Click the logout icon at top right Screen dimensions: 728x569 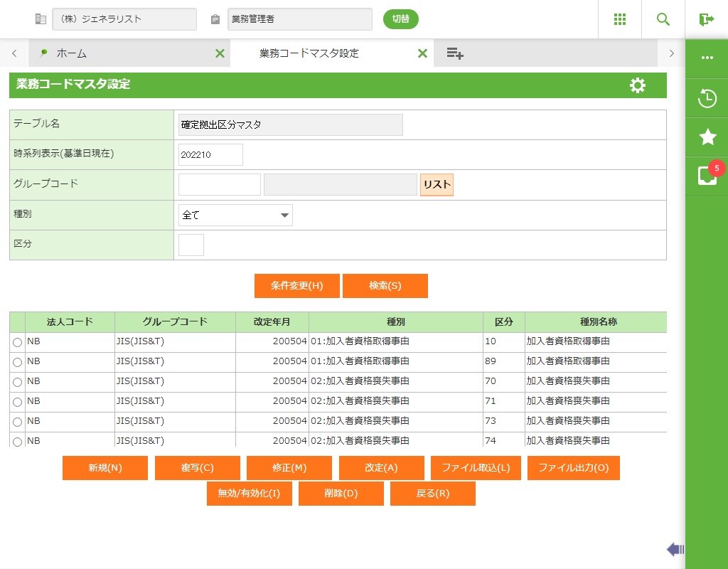706,19
